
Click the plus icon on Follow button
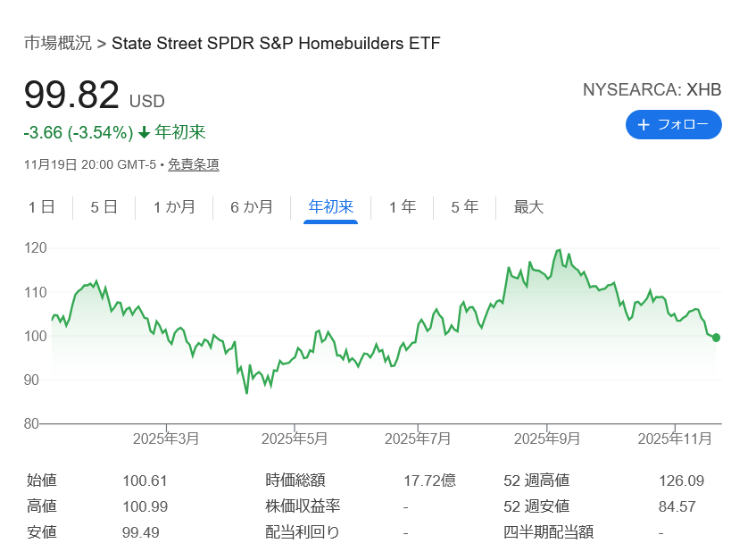pos(644,125)
